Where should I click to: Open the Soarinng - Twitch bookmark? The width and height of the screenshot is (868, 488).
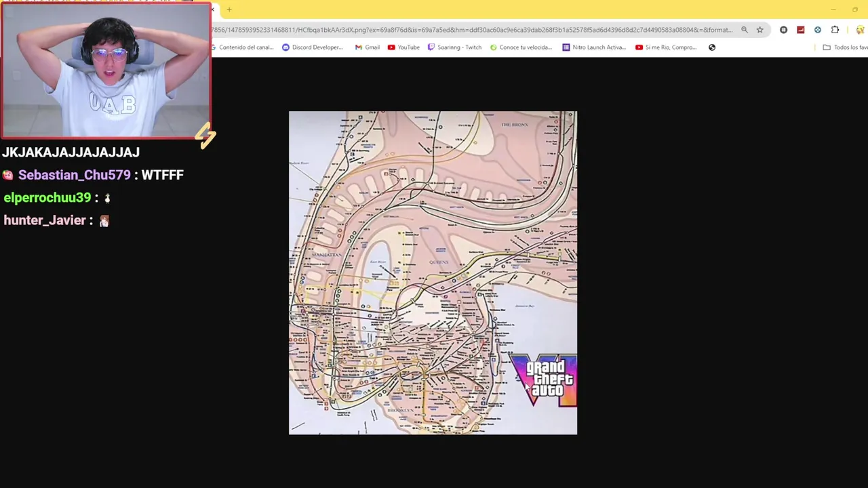(454, 47)
